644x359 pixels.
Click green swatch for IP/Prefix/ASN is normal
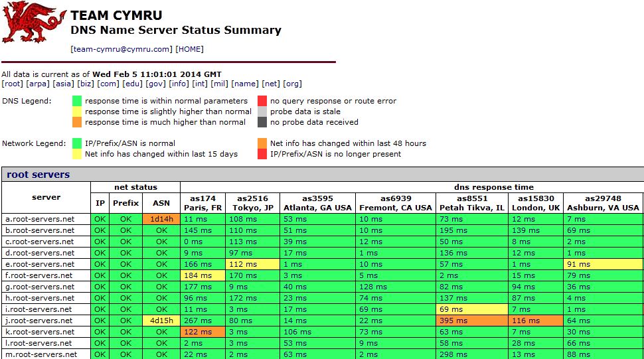point(77,143)
